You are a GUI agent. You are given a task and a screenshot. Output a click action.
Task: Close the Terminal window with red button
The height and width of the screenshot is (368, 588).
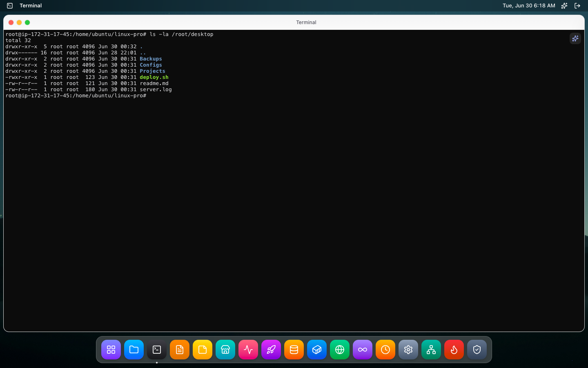coord(11,22)
